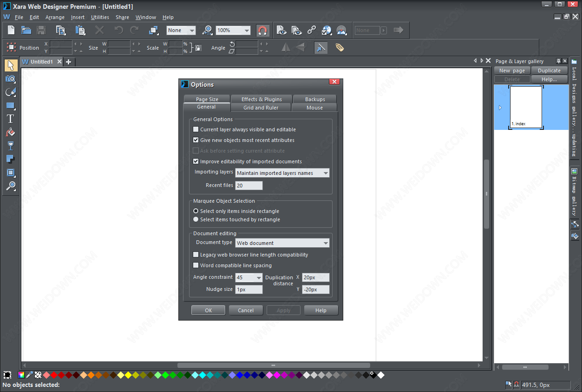Uncheck Improve editability of imported documents

196,161
